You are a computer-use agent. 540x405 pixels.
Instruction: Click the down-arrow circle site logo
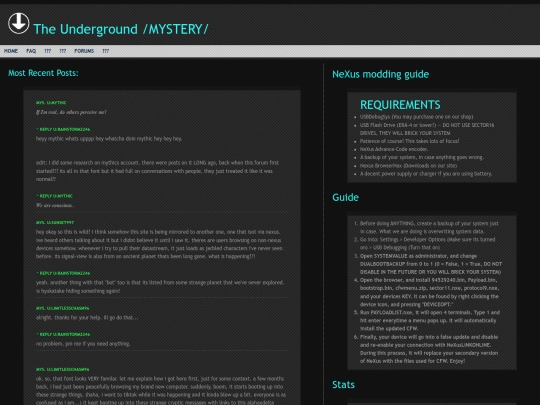pyautogui.click(x=19, y=23)
